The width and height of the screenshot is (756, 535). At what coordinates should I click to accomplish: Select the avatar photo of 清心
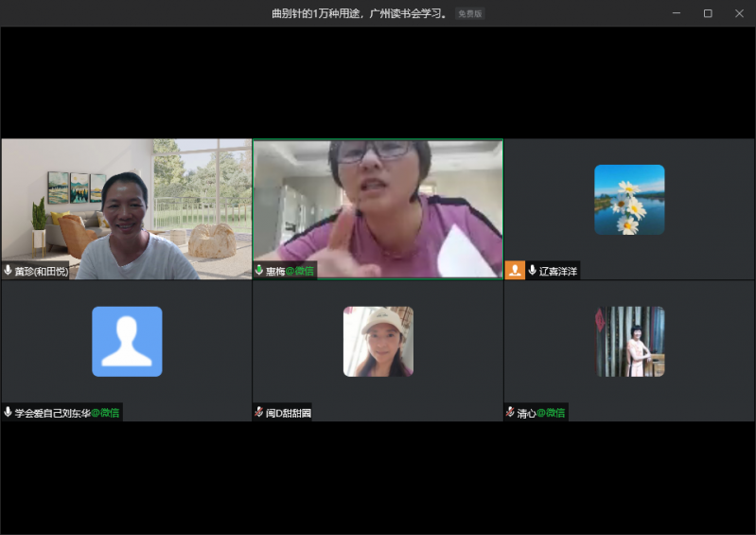[x=629, y=342]
